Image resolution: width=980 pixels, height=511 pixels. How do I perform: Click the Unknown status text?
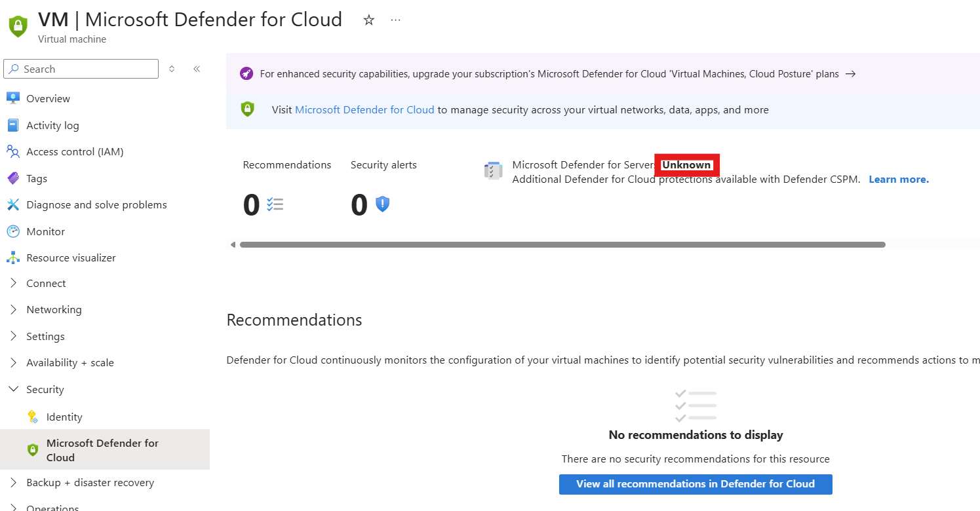click(686, 164)
